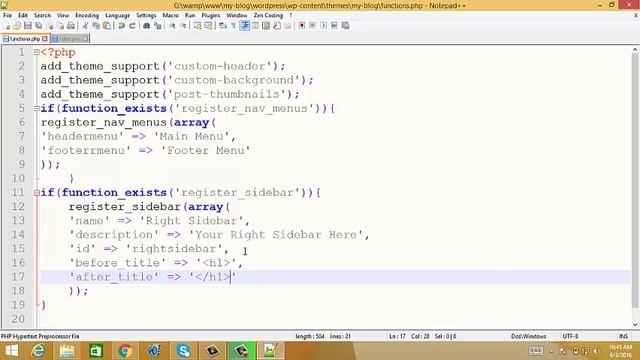Open the Function List panel icon
640x360 pixels.
pyautogui.click(x=277, y=26)
